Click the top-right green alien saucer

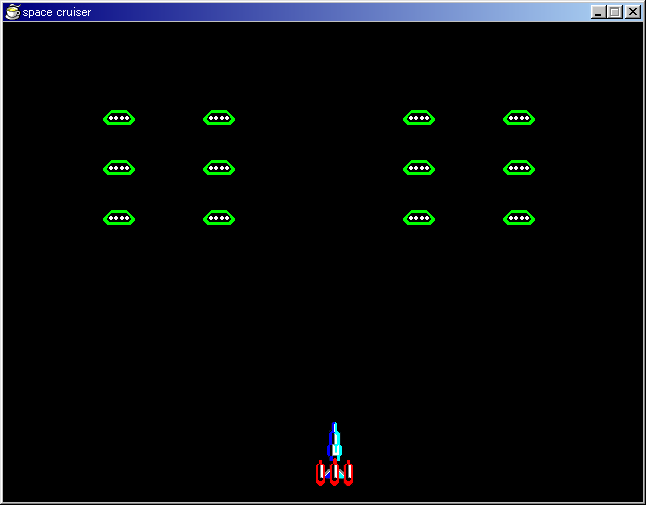click(519, 118)
